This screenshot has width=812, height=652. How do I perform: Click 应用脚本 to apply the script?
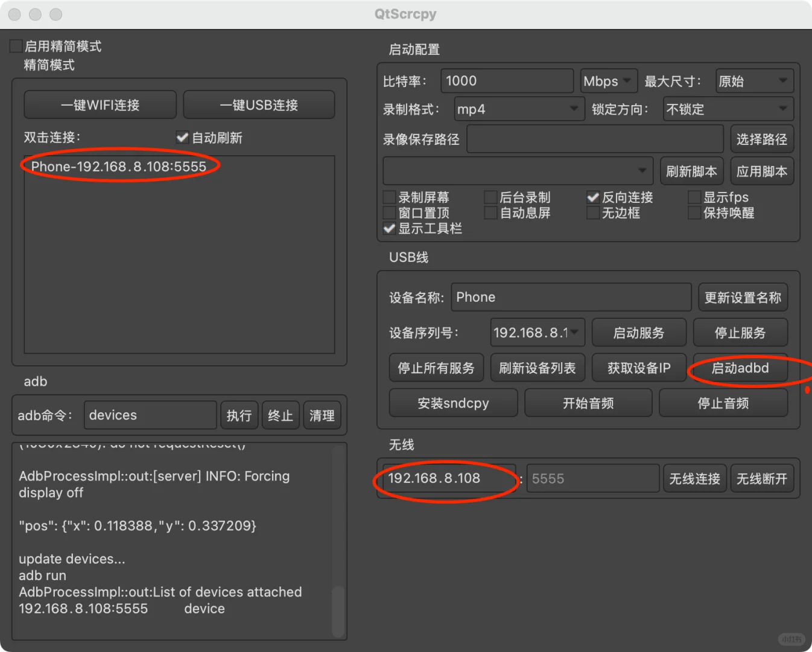(762, 171)
